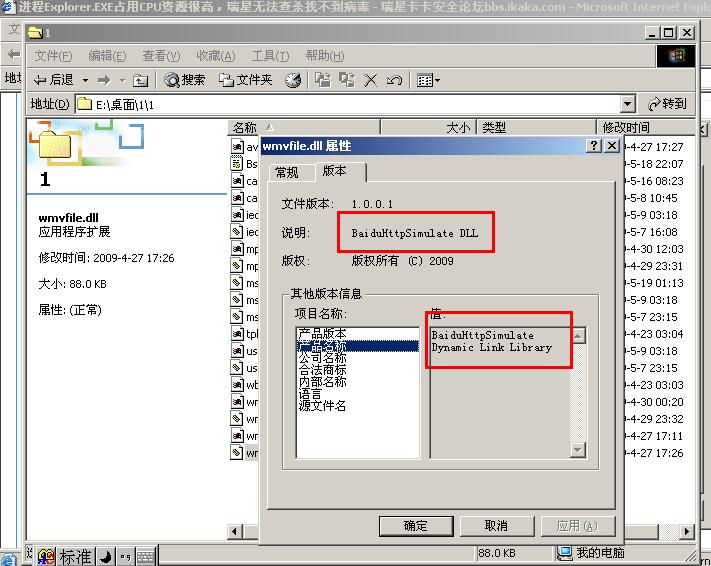Open the Back button history dropdown arrow

pyautogui.click(x=85, y=81)
